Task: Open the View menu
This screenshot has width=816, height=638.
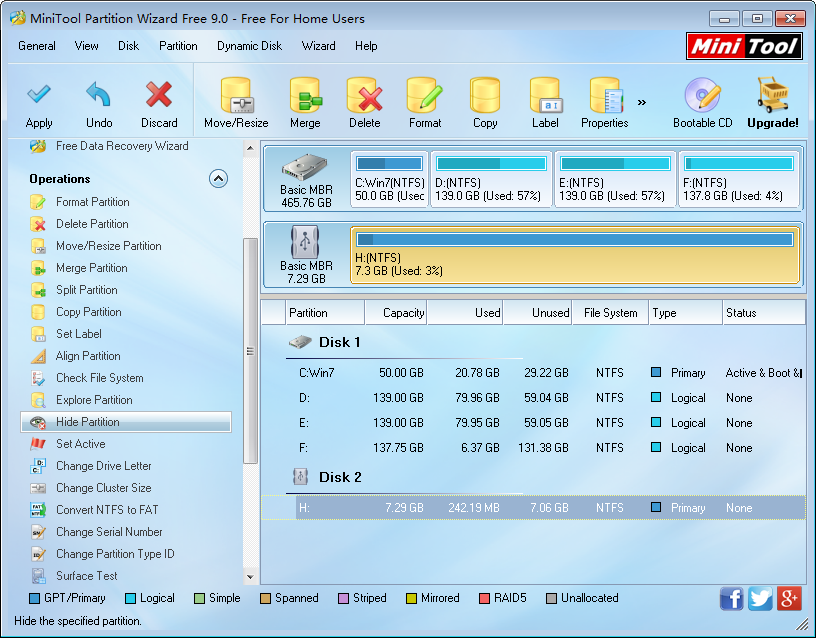Action: tap(86, 46)
